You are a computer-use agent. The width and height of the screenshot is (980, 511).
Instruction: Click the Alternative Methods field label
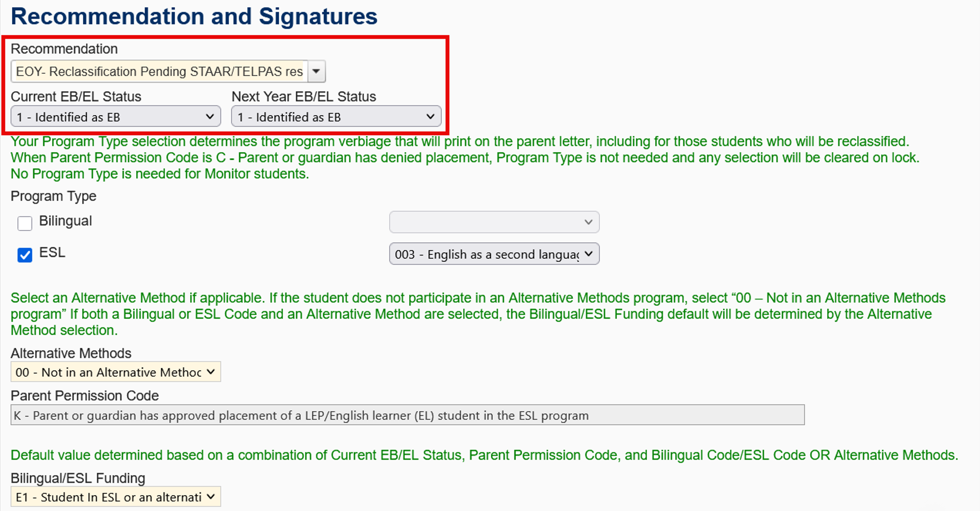click(x=71, y=353)
